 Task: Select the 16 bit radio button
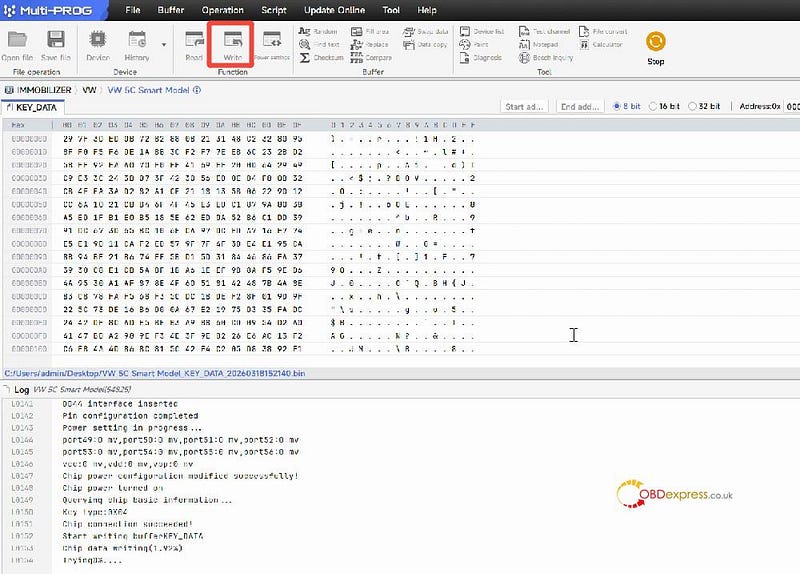pos(653,106)
